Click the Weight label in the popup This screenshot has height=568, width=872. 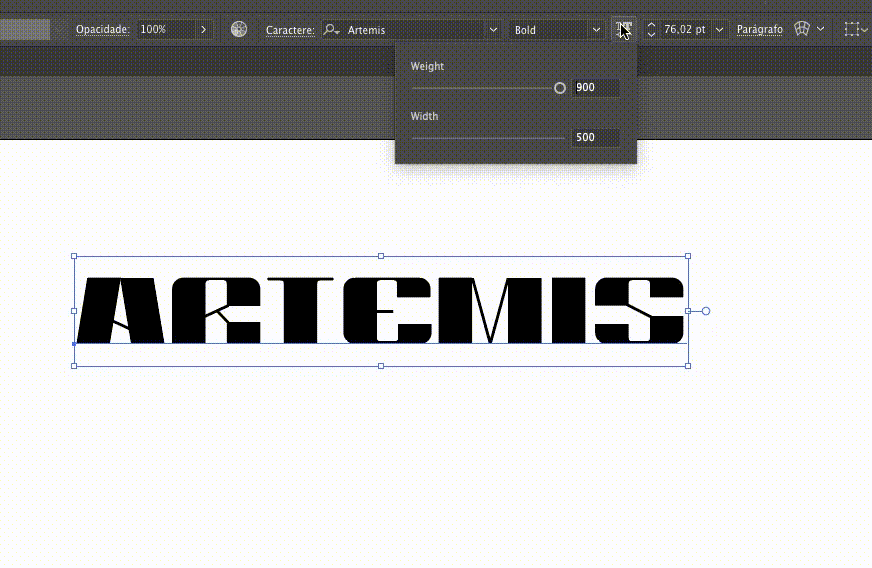(427, 66)
